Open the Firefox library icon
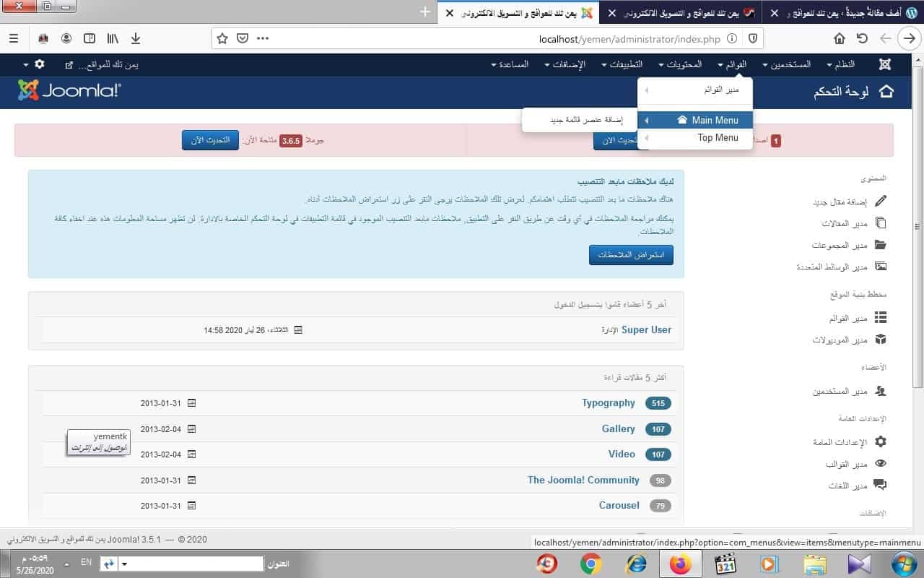The width and height of the screenshot is (924, 578). (x=113, y=38)
